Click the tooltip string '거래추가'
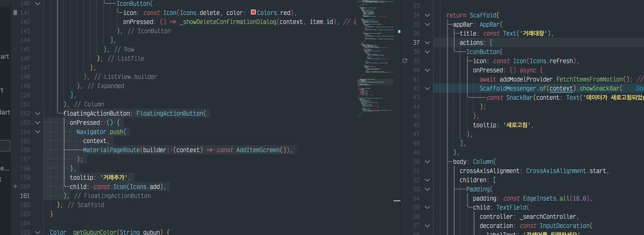The image size is (644, 235). [x=114, y=178]
